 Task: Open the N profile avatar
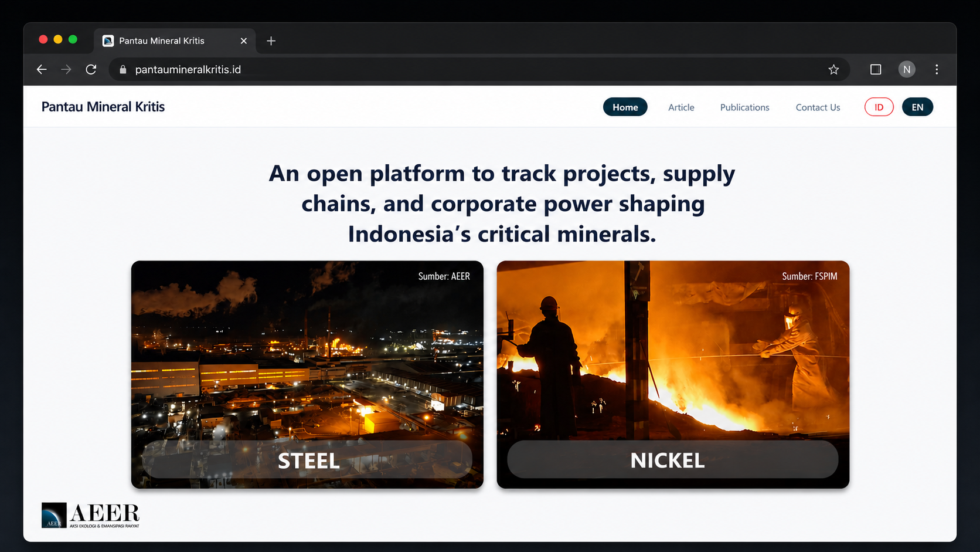point(907,69)
